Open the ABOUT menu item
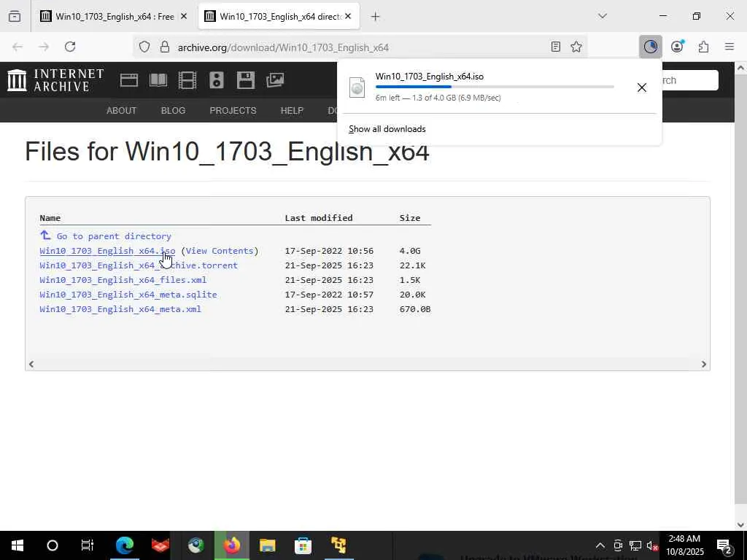Screen dimensions: 747x560 click(x=122, y=111)
